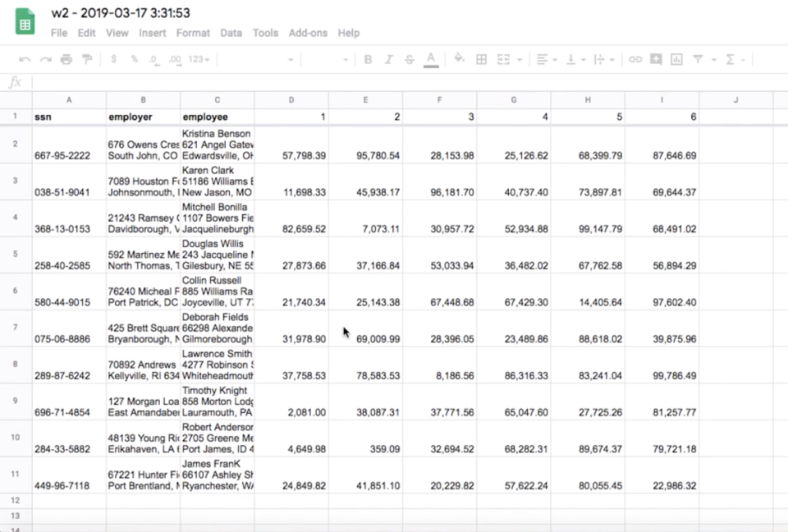The height and width of the screenshot is (532, 788).
Task: Select cell containing 88,618.02
Action: pyautogui.click(x=588, y=328)
